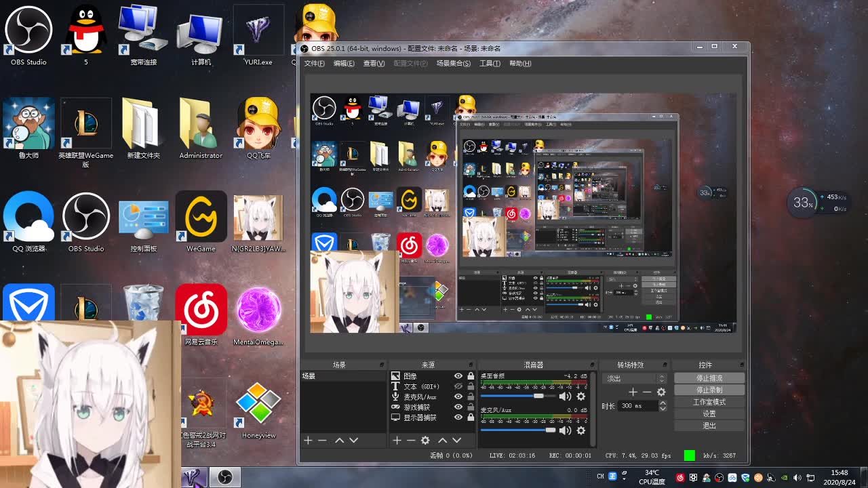868x488 pixels.
Task: Open the QQ penguin desktop icon
Action: pos(86,35)
